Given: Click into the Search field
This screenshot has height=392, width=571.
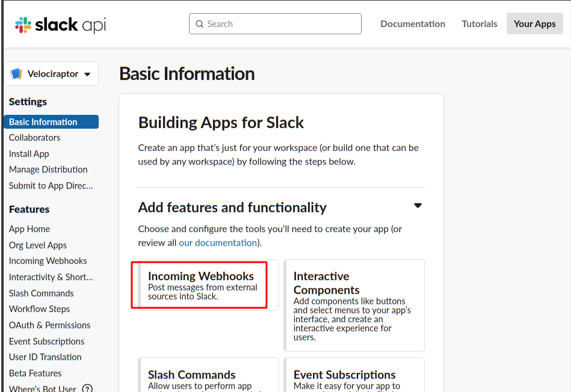Looking at the screenshot, I should pyautogui.click(x=281, y=24).
